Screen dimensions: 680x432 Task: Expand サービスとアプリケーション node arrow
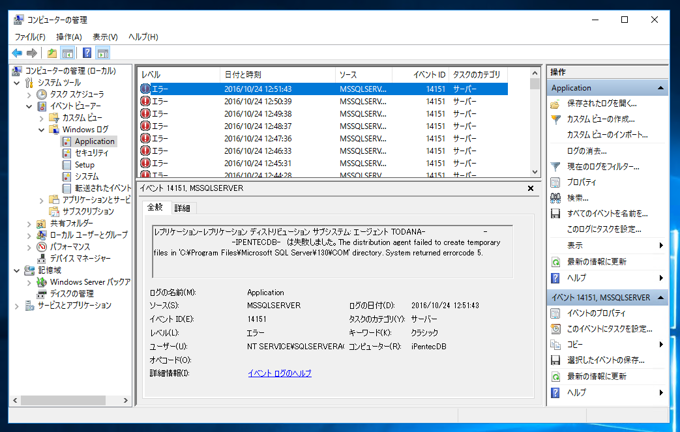click(x=17, y=306)
